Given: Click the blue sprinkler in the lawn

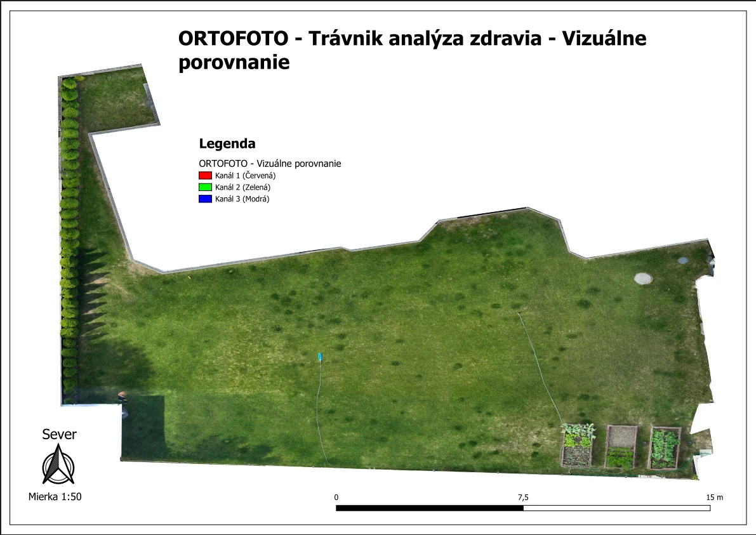Looking at the screenshot, I should click(320, 357).
